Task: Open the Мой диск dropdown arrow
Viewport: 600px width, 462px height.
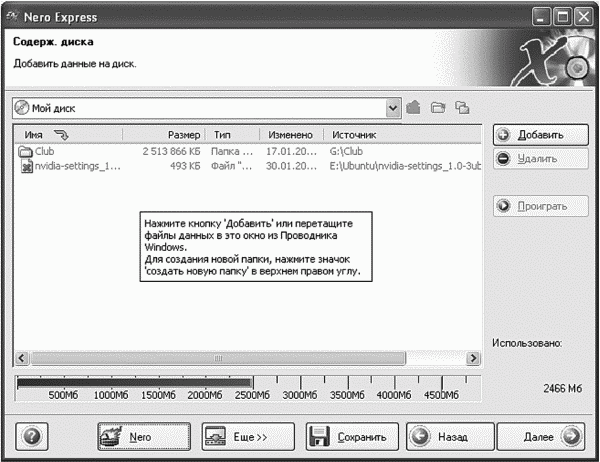Action: (393, 108)
